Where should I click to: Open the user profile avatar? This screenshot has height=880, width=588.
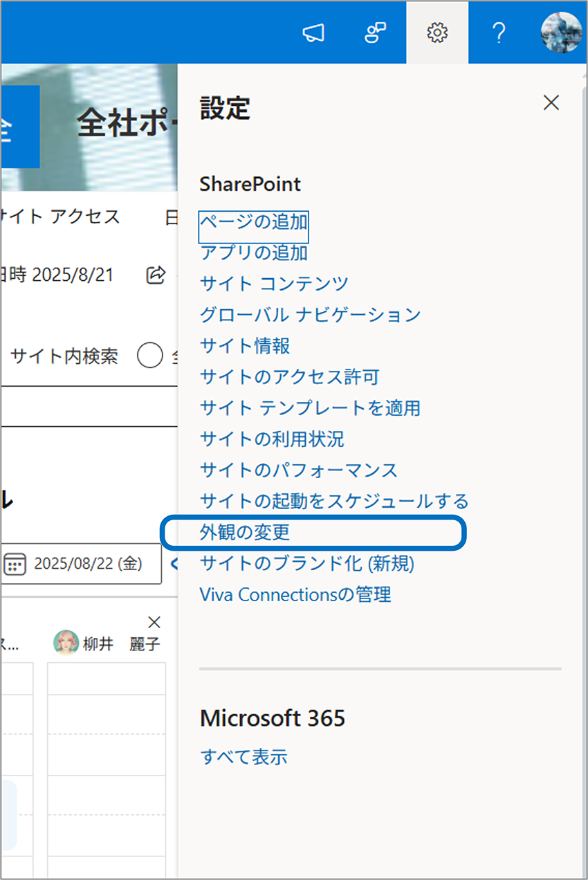(x=560, y=33)
